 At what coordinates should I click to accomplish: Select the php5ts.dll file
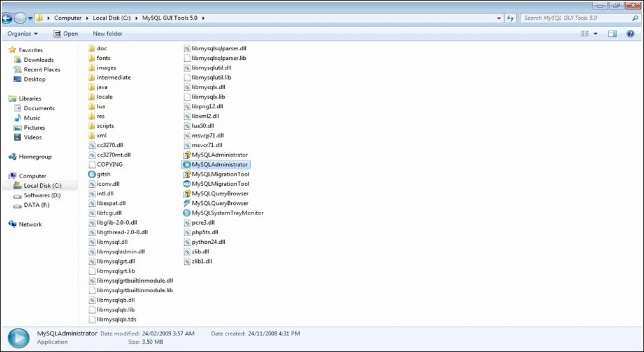point(201,232)
